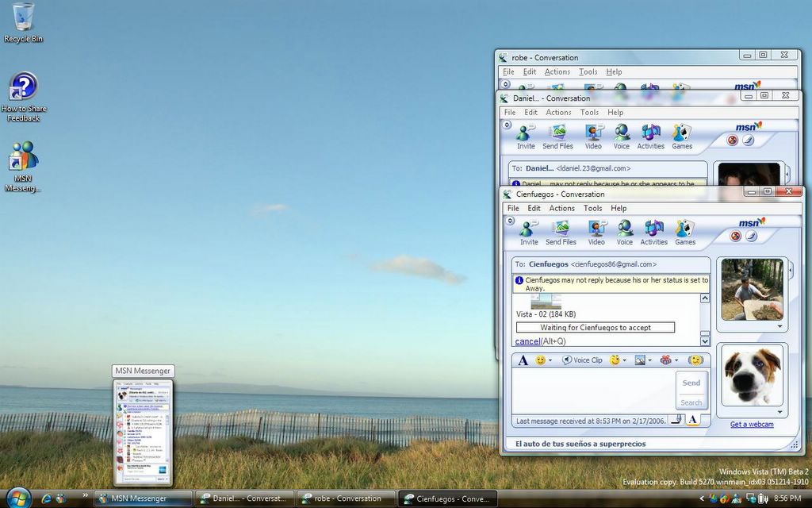The image size is (812, 508).
Task: Click conversation scrollbar down arrow
Action: [705, 341]
